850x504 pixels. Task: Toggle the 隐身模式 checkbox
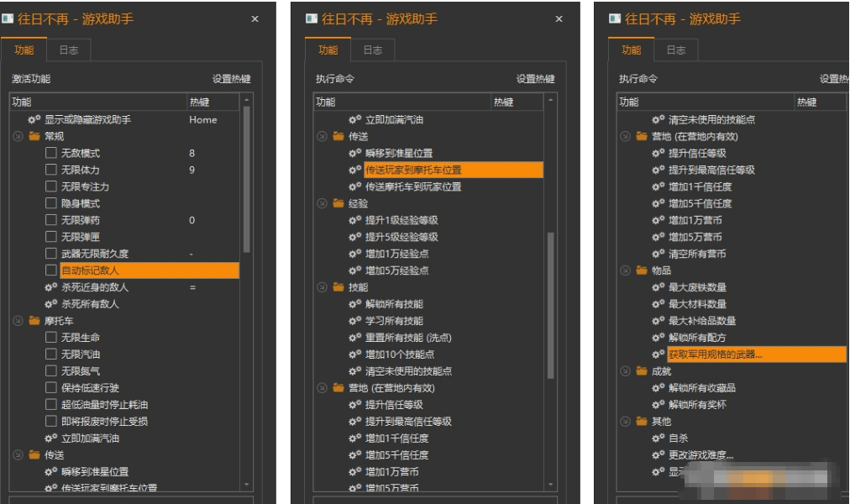point(51,203)
